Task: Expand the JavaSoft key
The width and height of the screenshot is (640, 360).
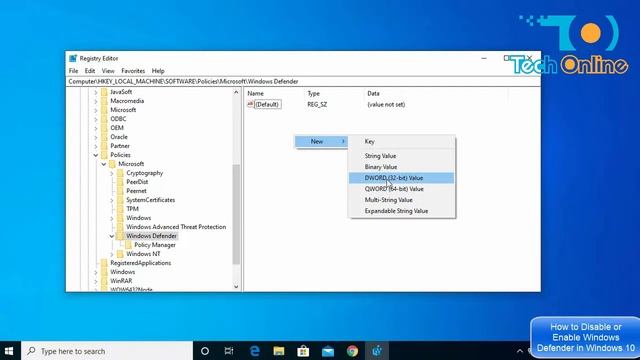Action: (96, 92)
